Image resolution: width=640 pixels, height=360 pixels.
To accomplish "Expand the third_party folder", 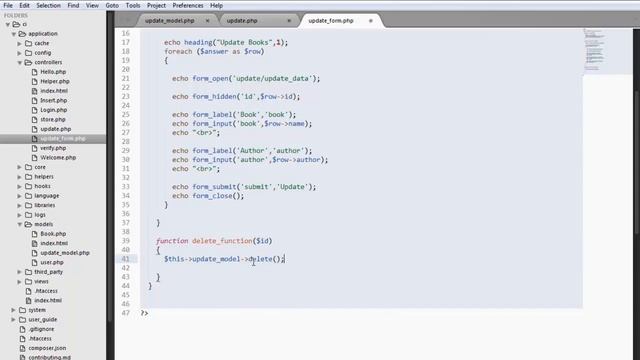I will (20, 272).
